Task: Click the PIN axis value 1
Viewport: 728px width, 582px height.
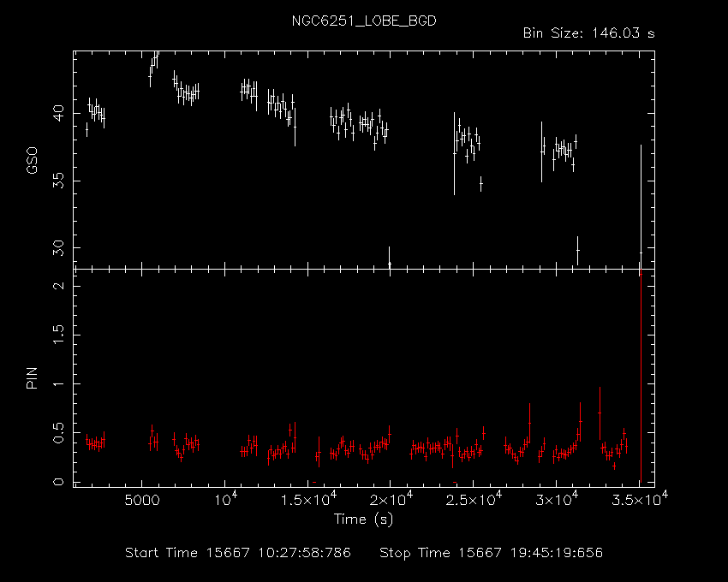Action: tap(58, 383)
